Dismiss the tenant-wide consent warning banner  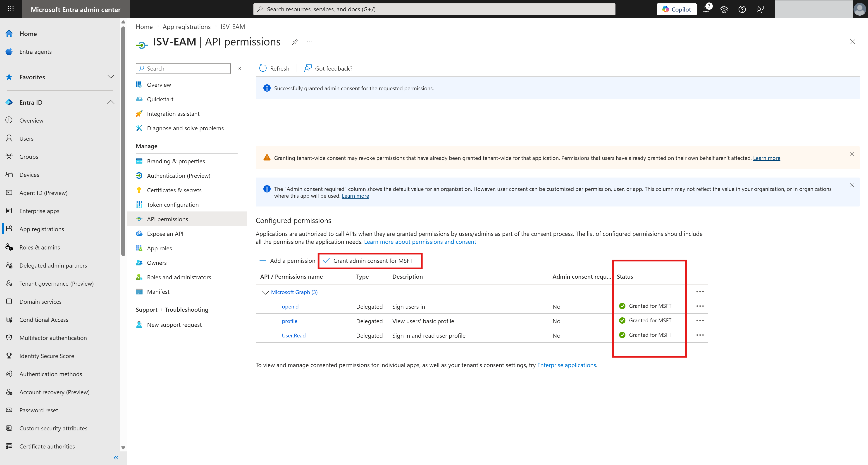pos(852,154)
